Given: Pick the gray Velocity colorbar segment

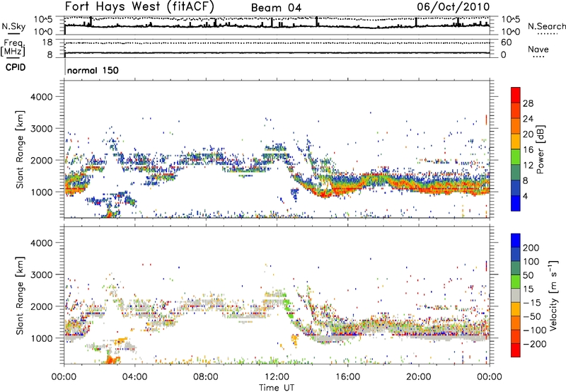Looking at the screenshot, I should (x=516, y=295).
